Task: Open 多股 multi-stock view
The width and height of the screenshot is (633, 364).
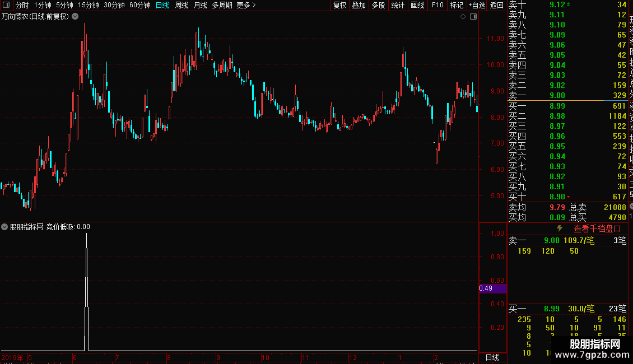Action: point(378,5)
